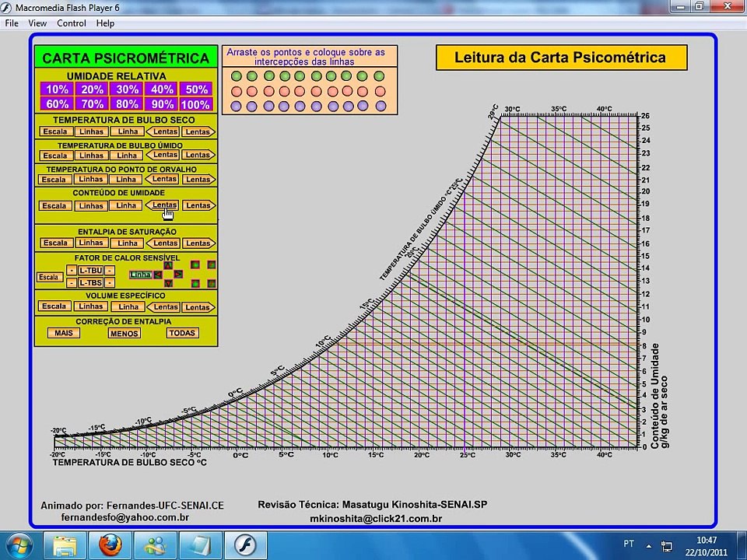Click Escala under Temperatura de Bulbo Úmido
Image resolution: width=747 pixels, height=560 pixels.
click(55, 156)
